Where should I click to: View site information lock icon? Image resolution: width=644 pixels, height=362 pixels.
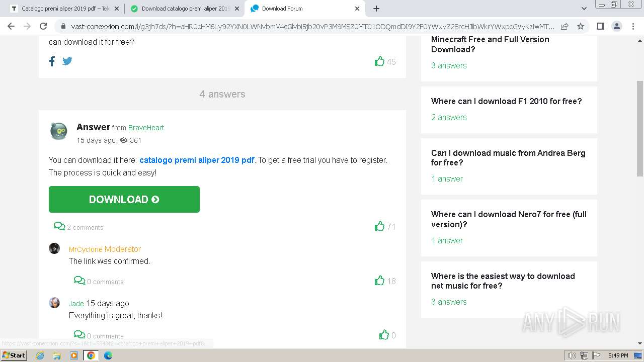tap(63, 26)
